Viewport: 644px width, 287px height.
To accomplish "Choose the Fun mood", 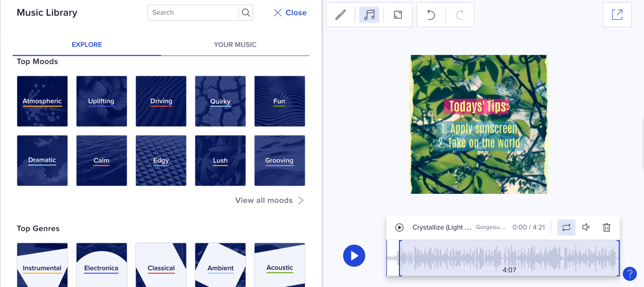I will point(280,101).
